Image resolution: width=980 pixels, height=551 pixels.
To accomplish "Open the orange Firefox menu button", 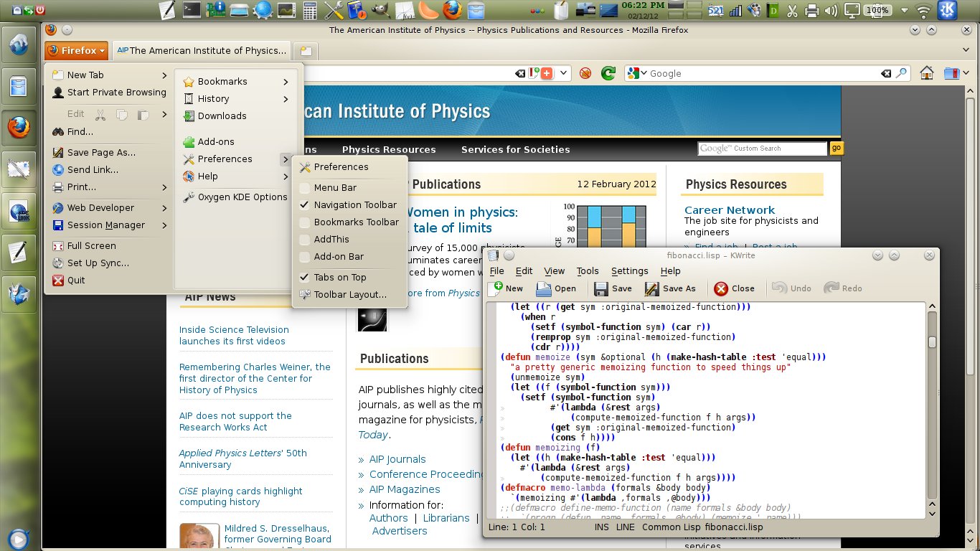I will [76, 51].
